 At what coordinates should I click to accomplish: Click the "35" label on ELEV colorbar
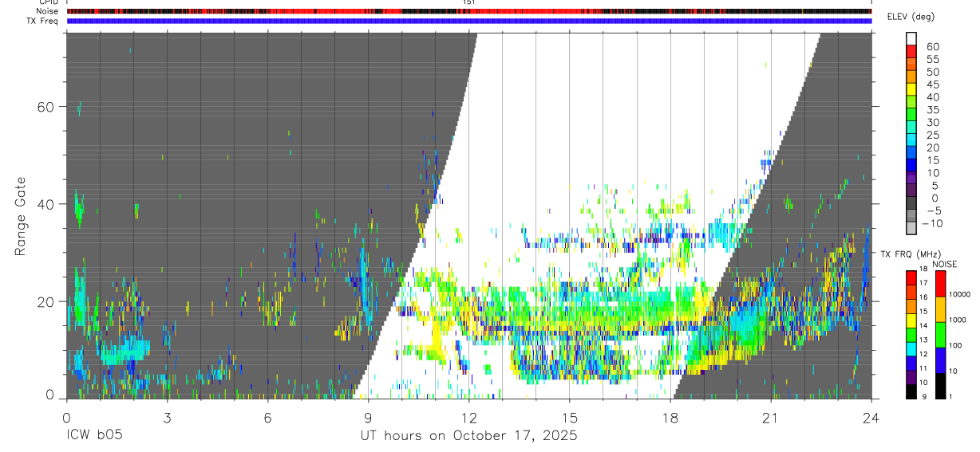pyautogui.click(x=934, y=110)
